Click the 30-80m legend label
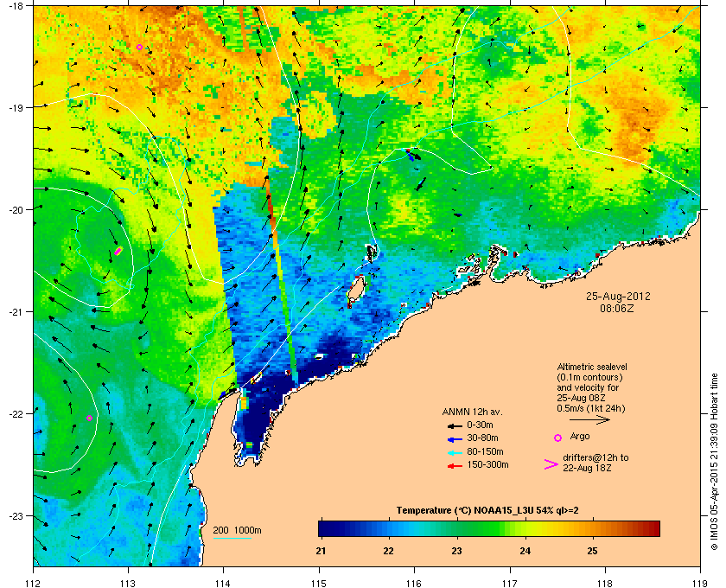The width and height of the screenshot is (726, 588). [x=482, y=438]
